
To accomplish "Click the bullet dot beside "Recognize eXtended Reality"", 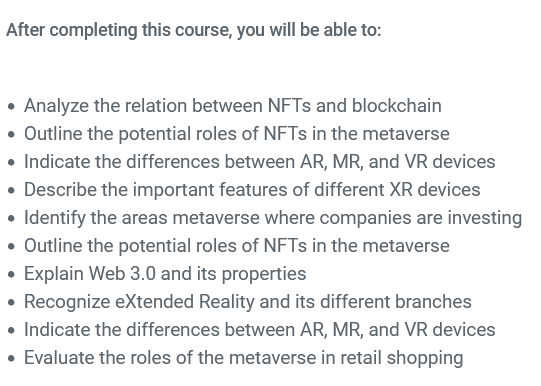I will (11, 303).
